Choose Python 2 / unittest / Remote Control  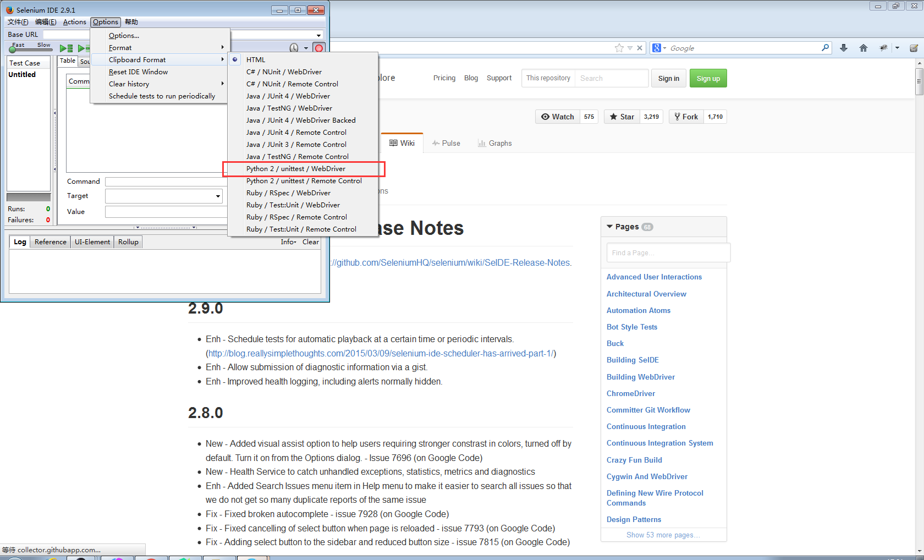pyautogui.click(x=303, y=180)
